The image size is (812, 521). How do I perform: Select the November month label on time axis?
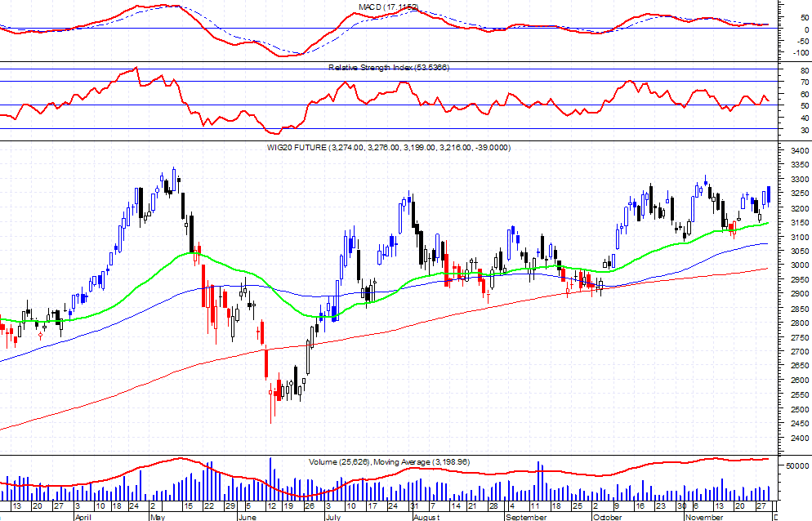(704, 517)
